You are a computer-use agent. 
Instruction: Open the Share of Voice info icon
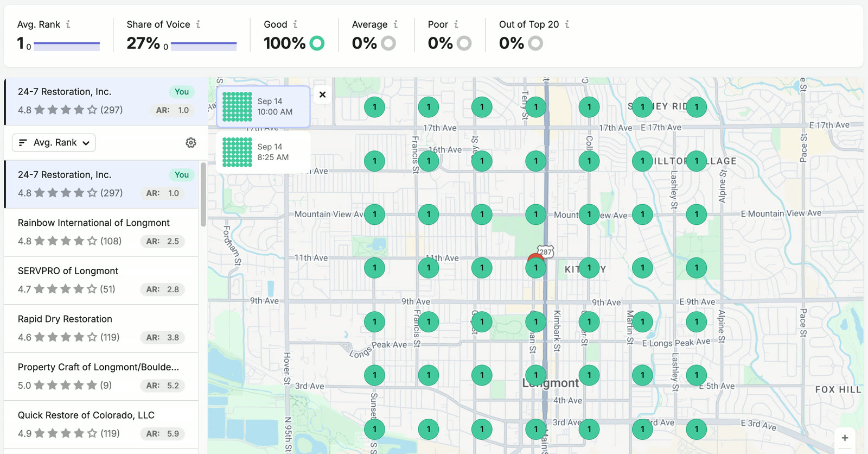click(x=198, y=24)
